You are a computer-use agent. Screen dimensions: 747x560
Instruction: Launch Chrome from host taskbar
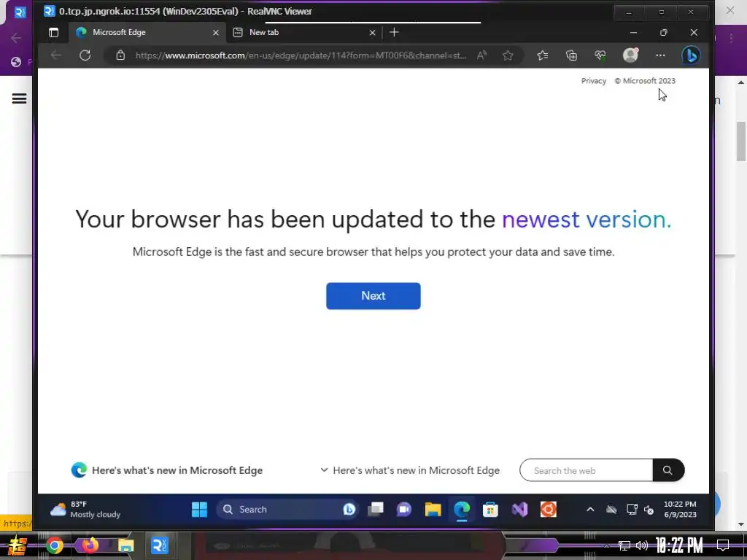point(55,545)
